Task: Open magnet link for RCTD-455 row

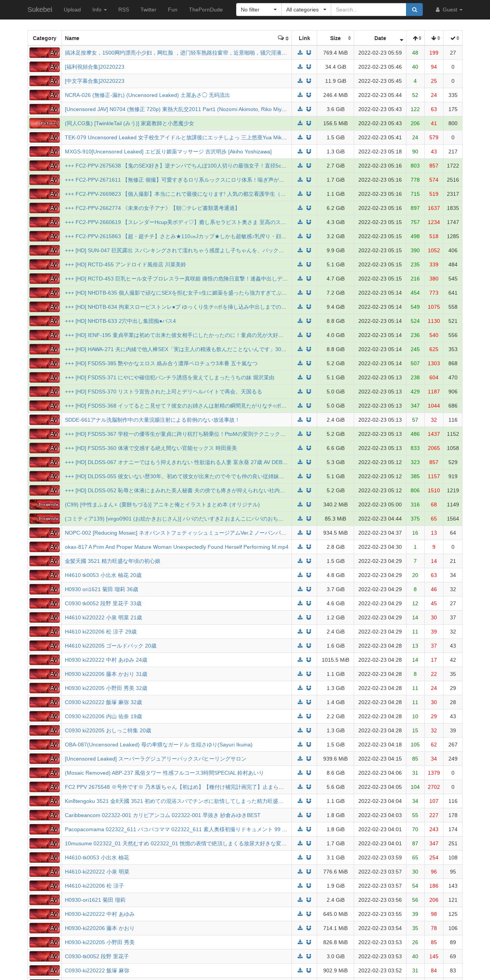Action: (309, 264)
